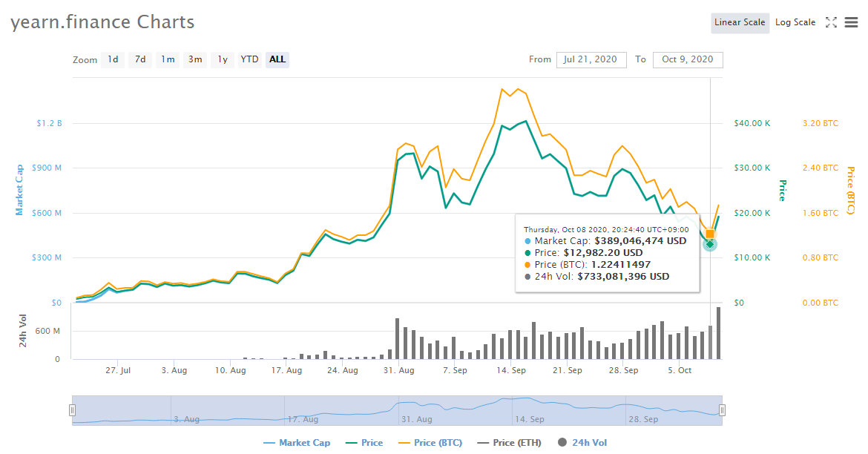Click the Price (BTC) axis title

click(851, 190)
